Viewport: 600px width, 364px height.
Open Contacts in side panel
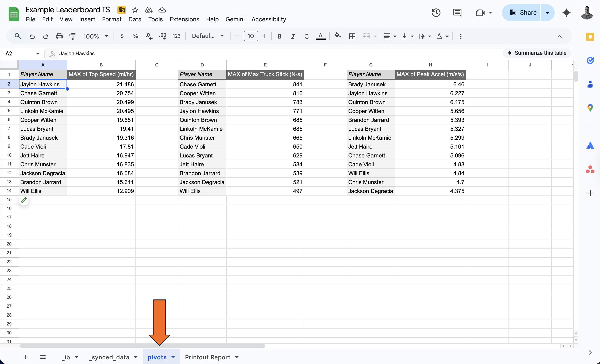590,84
